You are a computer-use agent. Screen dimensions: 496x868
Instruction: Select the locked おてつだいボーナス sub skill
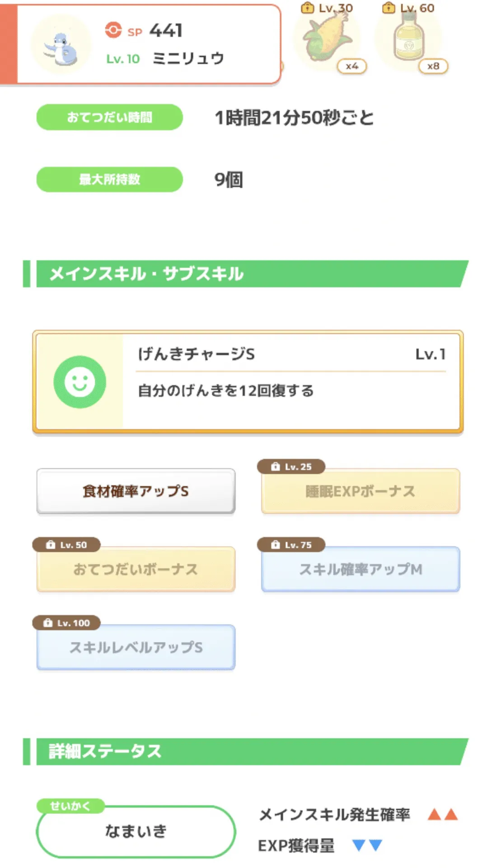[x=136, y=569]
